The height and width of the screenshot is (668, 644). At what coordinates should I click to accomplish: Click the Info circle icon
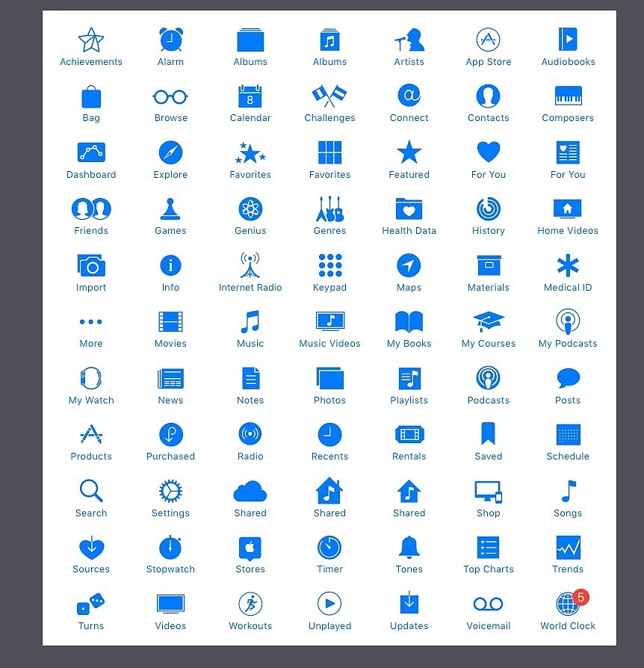pyautogui.click(x=170, y=265)
